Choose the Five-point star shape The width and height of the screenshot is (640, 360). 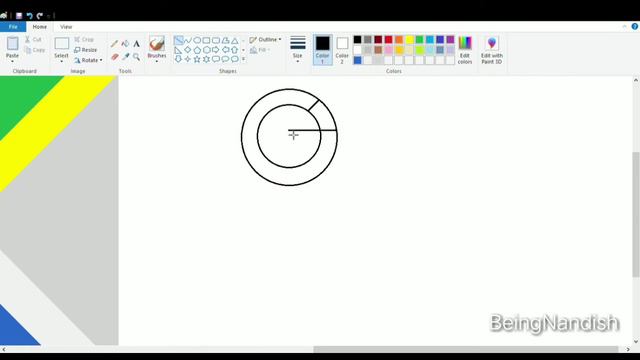pos(197,59)
